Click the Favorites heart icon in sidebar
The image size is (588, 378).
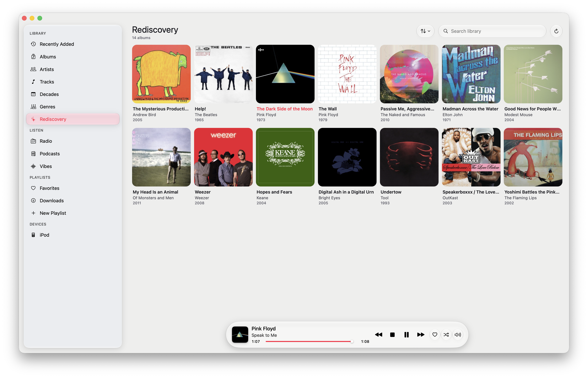33,188
